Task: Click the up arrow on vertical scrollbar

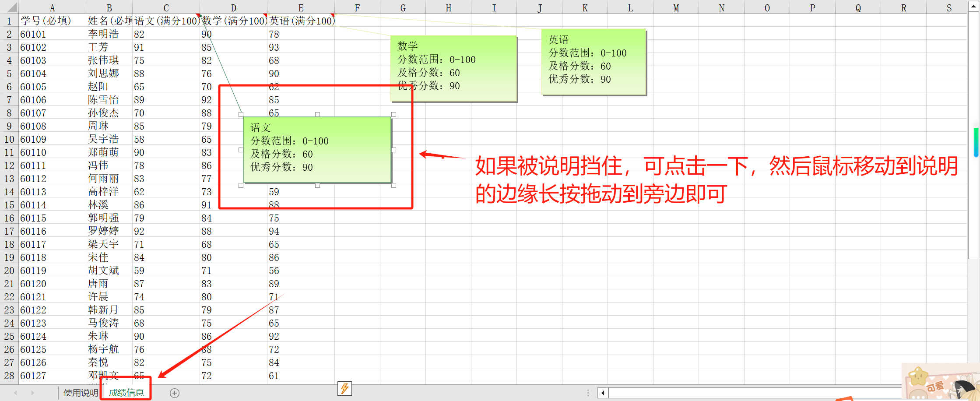Action: point(974,6)
